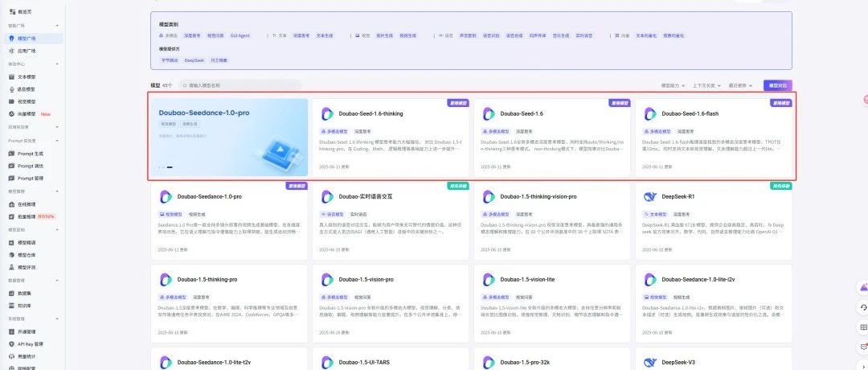Open 在线推理 in sidebar
Screen dimensions: 868x370
(26, 204)
